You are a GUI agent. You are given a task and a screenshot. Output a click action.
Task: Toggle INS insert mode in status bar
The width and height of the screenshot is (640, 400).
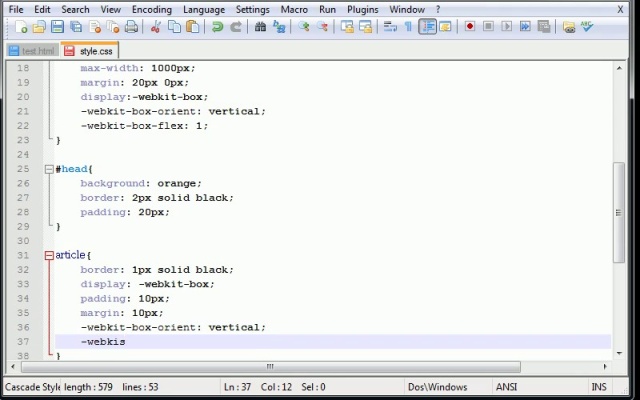[599, 387]
